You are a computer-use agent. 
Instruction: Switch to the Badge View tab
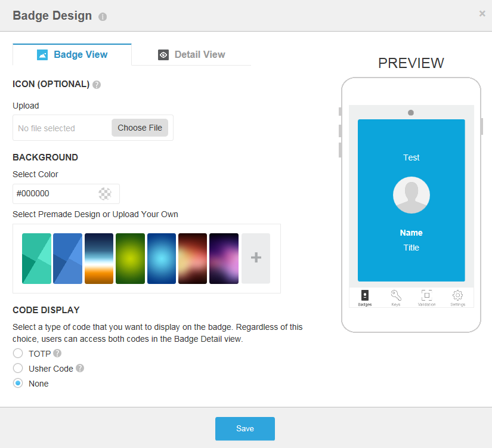coord(72,55)
